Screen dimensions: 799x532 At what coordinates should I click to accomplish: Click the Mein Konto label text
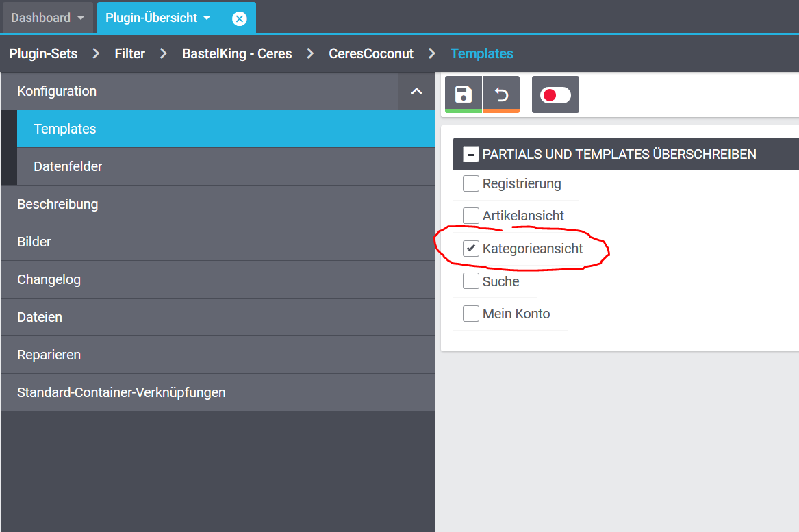(x=516, y=314)
